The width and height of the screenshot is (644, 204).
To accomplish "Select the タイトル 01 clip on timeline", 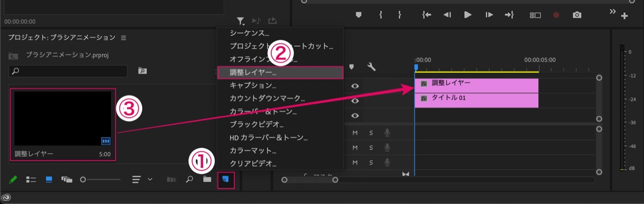I will pyautogui.click(x=477, y=100).
